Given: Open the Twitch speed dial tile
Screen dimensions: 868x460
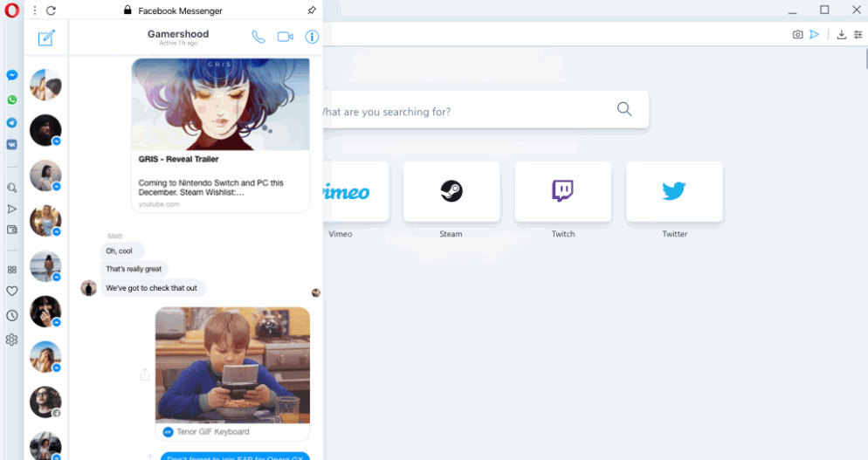Looking at the screenshot, I should [563, 191].
